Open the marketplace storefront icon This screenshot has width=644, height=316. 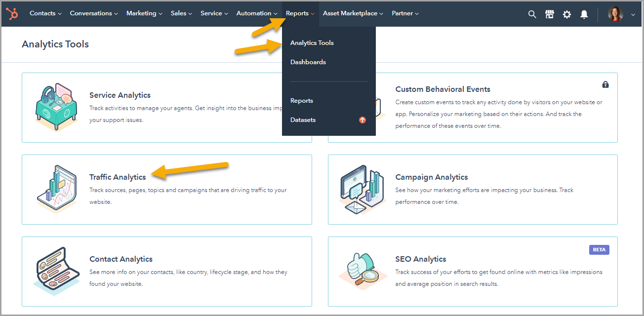[550, 14]
